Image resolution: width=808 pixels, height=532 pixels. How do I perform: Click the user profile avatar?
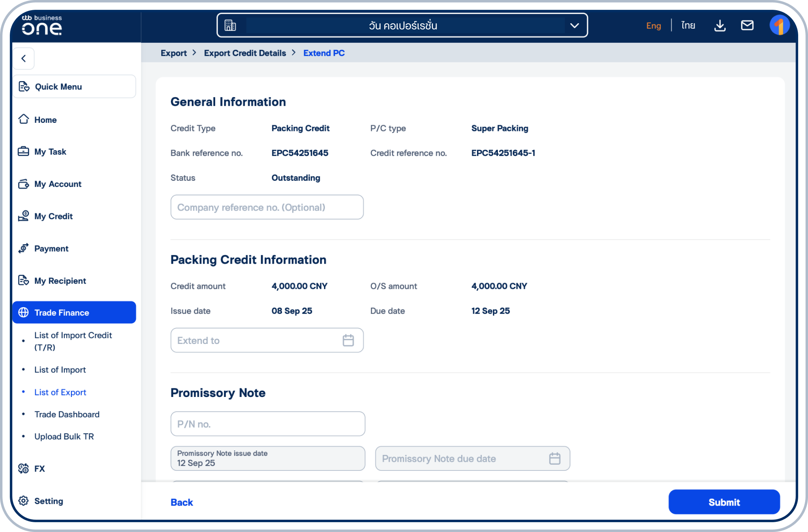[x=779, y=25]
